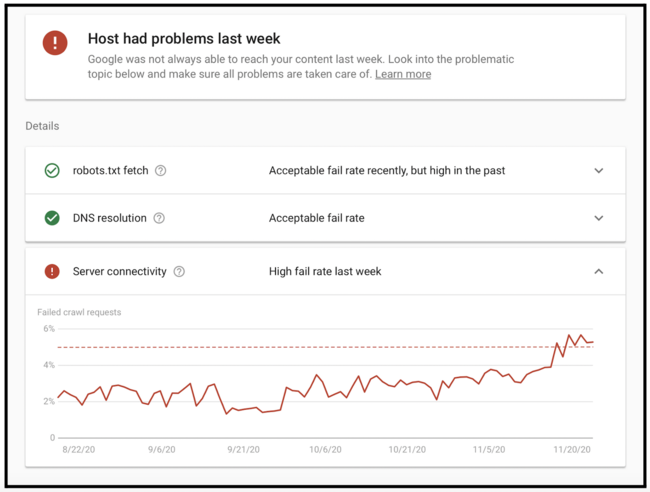Click the Server connectivity row label
This screenshot has height=492, width=650.
(x=119, y=271)
